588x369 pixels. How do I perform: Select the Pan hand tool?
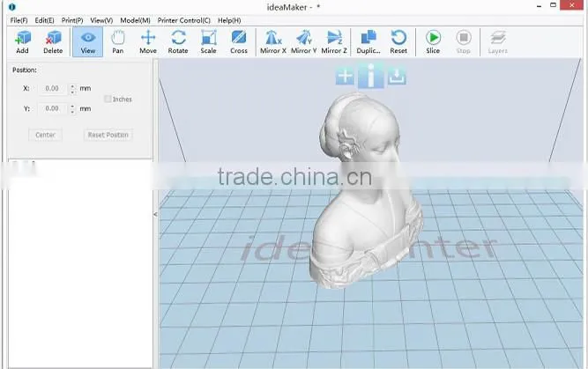[x=118, y=41]
